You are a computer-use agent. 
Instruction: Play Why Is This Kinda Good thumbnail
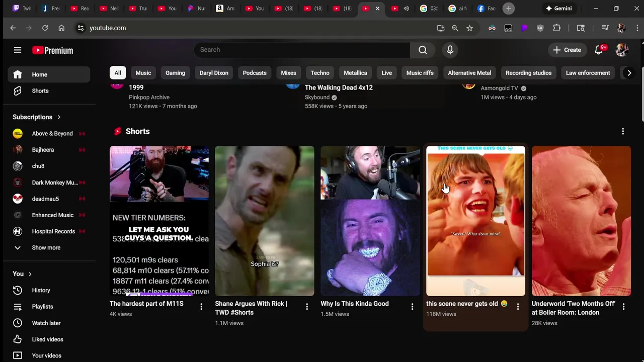[370, 221]
